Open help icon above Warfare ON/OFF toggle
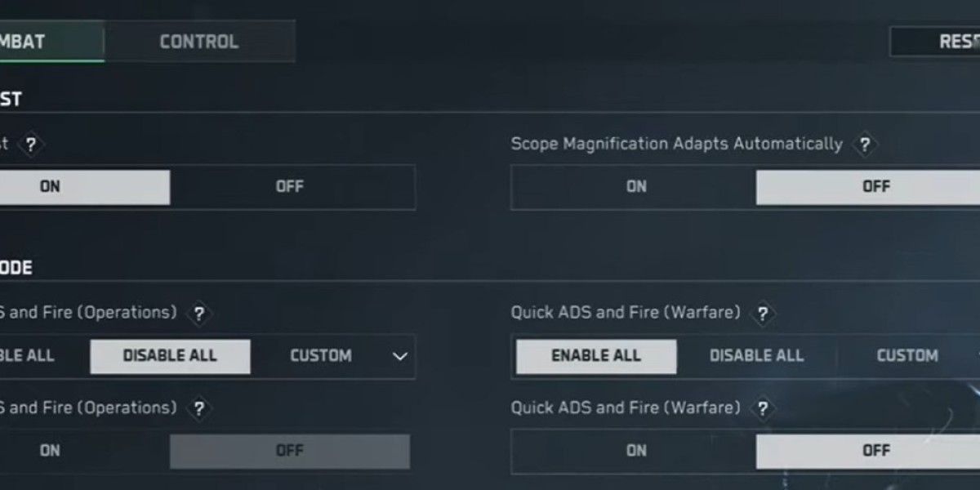 (x=763, y=408)
